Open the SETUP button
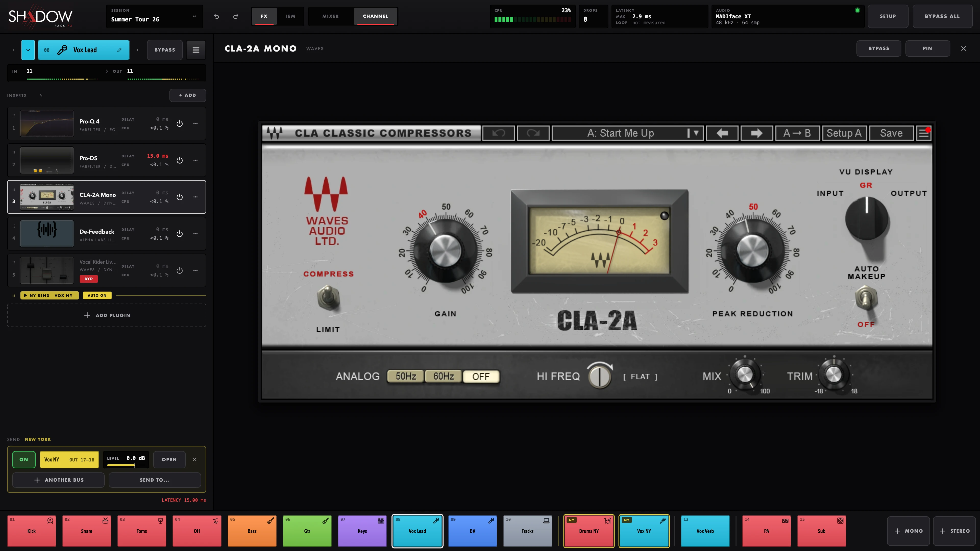The image size is (980, 551). point(888,16)
